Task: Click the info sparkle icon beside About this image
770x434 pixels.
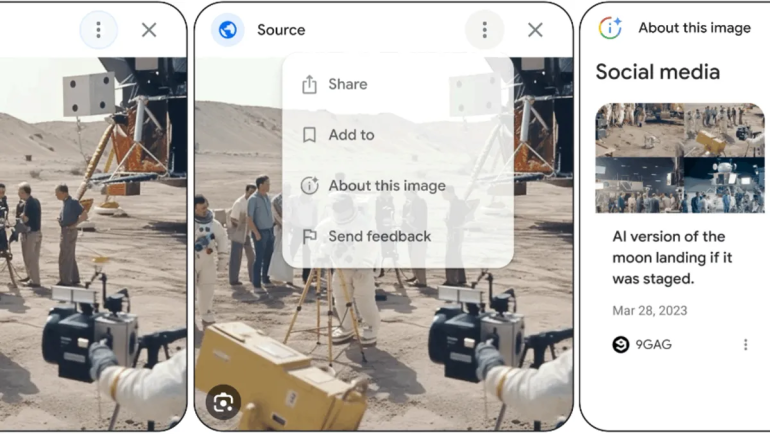Action: pos(310,185)
